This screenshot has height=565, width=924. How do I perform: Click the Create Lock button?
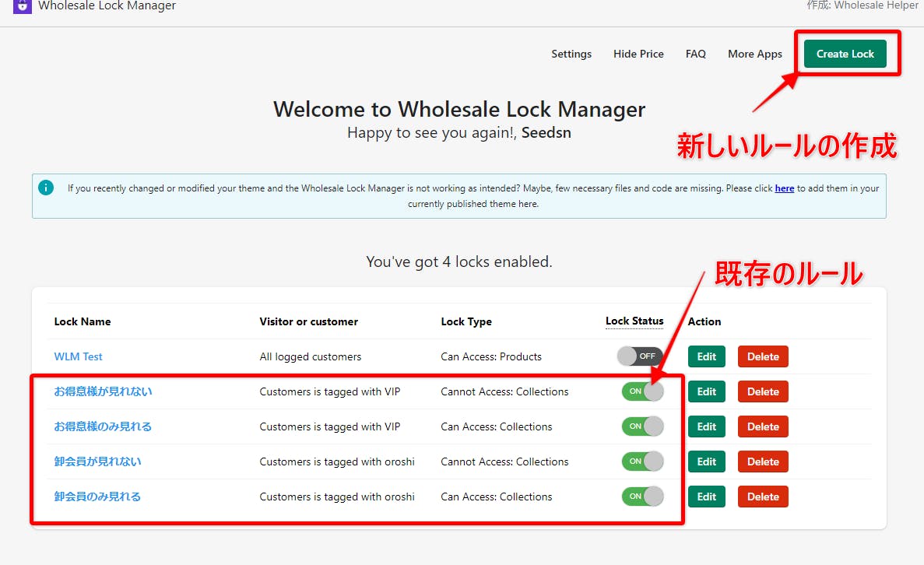click(x=845, y=54)
